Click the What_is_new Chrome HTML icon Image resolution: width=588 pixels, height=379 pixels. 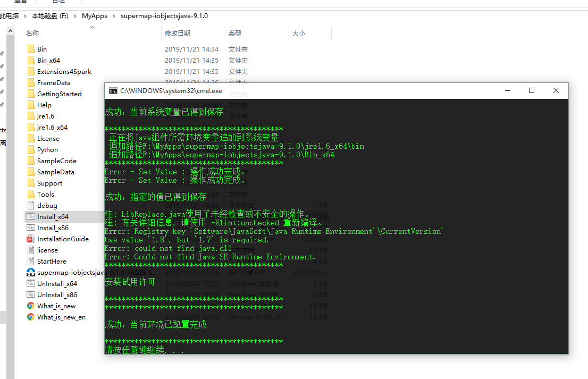coord(31,306)
